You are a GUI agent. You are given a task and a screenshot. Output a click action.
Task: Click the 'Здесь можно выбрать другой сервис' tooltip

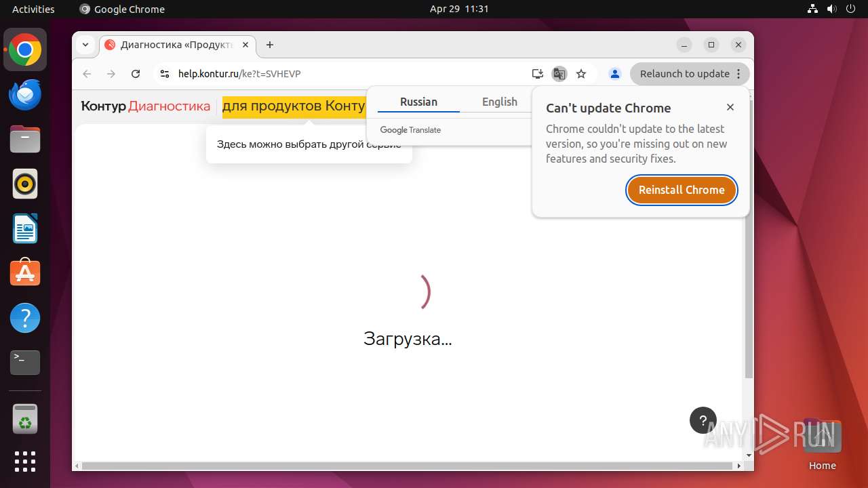point(309,144)
